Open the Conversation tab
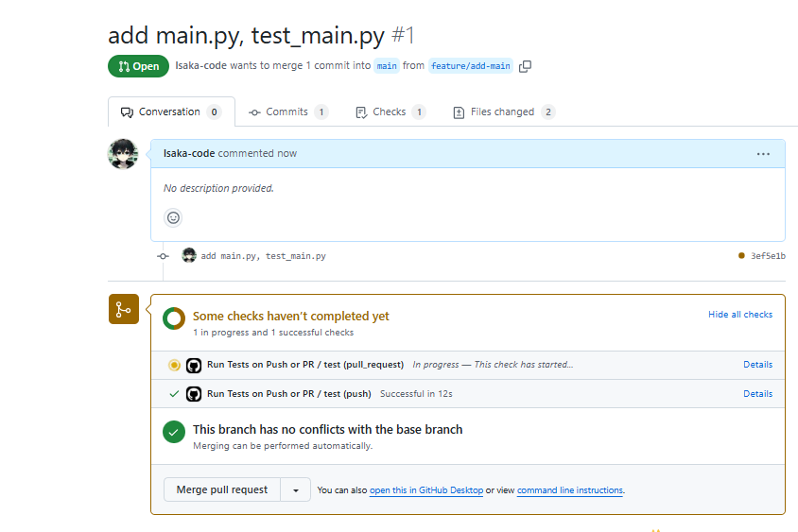 tap(171, 112)
